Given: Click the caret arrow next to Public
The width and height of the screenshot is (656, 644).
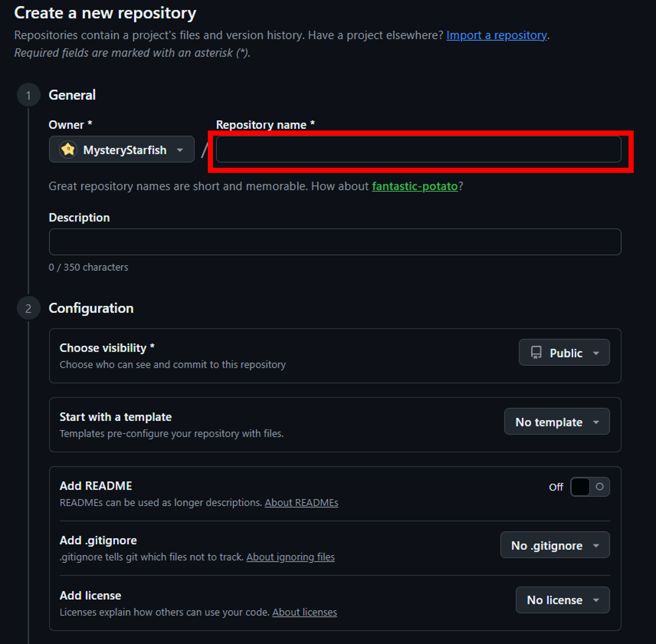Looking at the screenshot, I should [596, 353].
